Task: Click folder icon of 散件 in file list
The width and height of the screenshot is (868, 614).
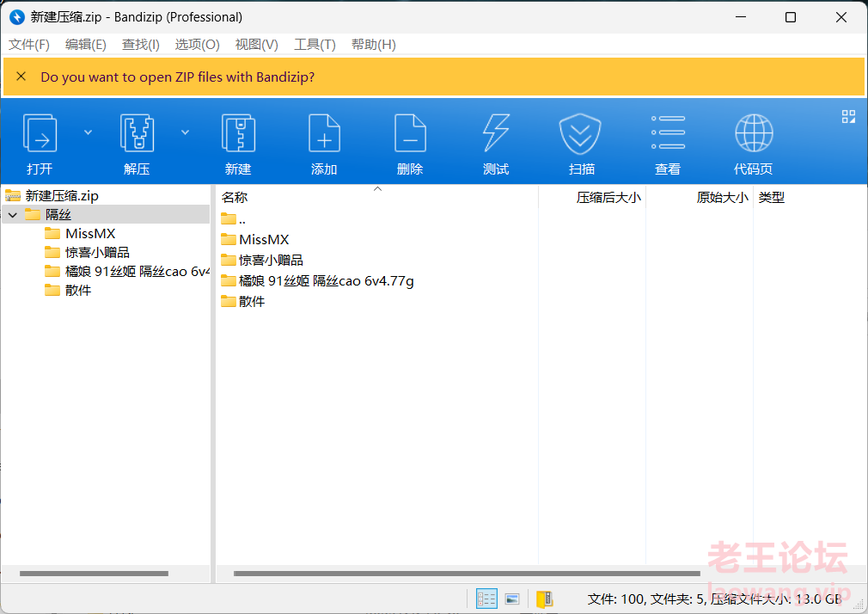Action: pos(228,302)
